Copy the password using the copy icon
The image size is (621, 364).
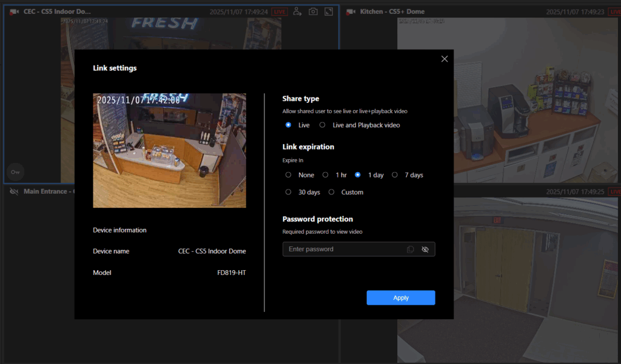[410, 249]
